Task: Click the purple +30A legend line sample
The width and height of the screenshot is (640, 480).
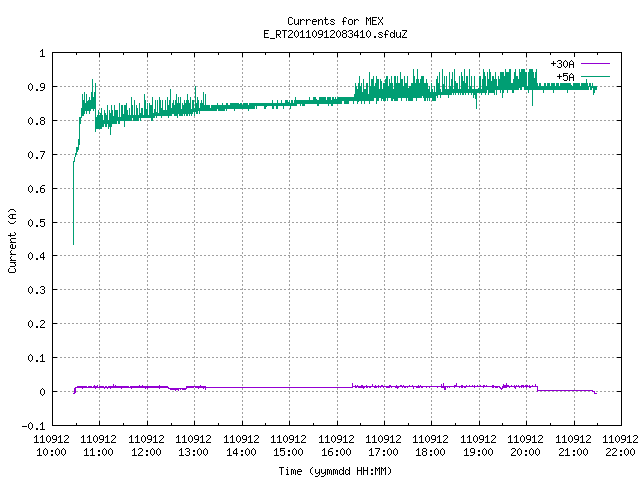Action: (595, 64)
